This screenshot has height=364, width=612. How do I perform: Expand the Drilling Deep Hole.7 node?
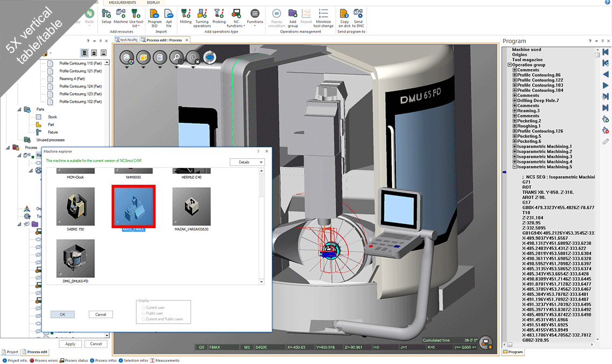pyautogui.click(x=514, y=101)
